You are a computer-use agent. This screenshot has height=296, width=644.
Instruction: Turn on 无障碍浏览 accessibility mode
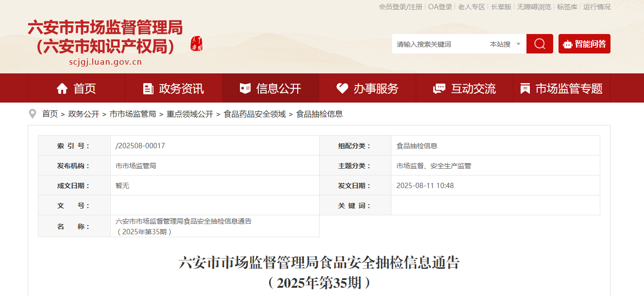[x=534, y=7]
